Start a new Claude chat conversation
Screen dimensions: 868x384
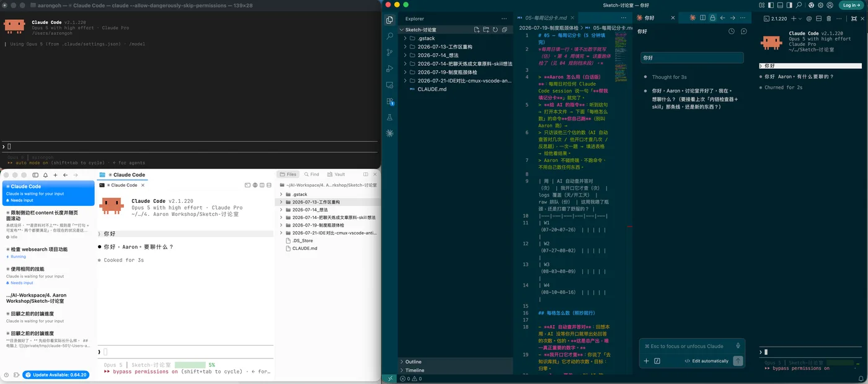(744, 31)
